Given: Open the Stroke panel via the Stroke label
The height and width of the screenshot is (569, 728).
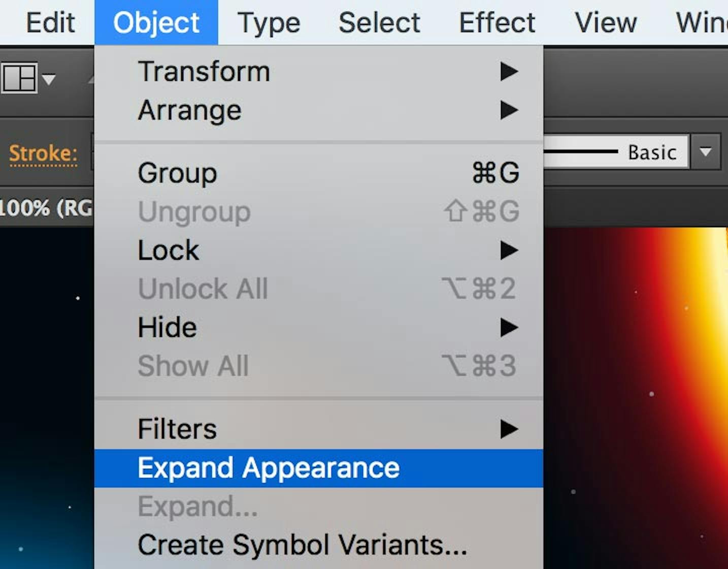Looking at the screenshot, I should [43, 154].
